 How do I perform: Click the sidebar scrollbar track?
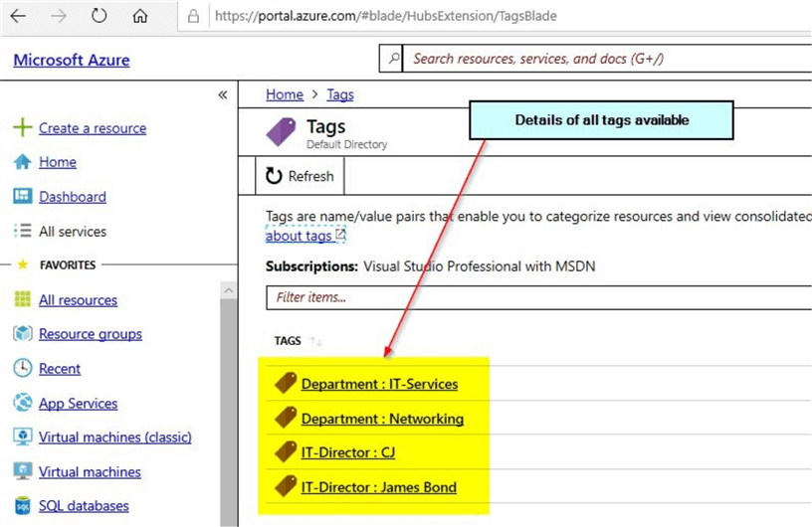pos(229,413)
